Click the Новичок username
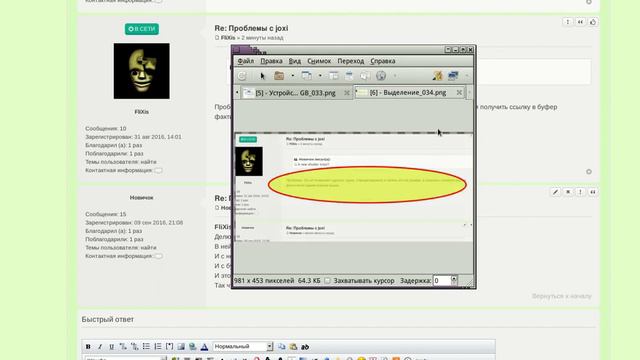Screen dimensions: 640x360 (x=141, y=198)
